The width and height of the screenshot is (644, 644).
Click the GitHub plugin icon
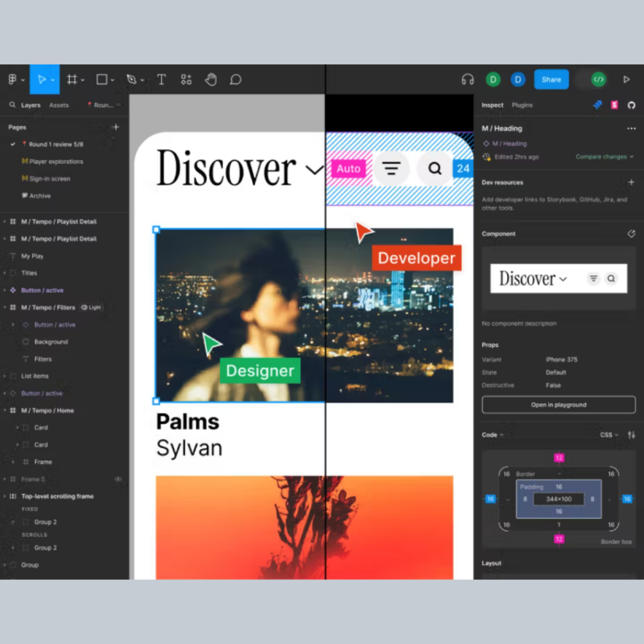coord(631,105)
